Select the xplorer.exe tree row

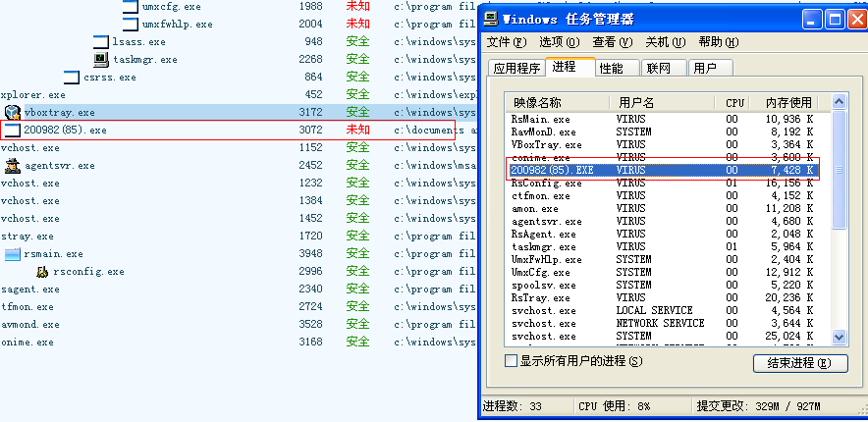tap(238, 94)
